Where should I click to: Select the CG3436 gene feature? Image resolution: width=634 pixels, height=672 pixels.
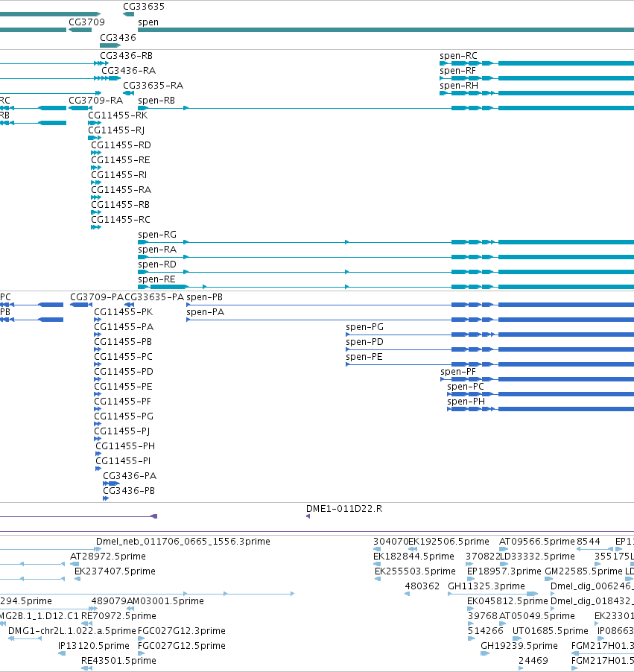pos(110,45)
